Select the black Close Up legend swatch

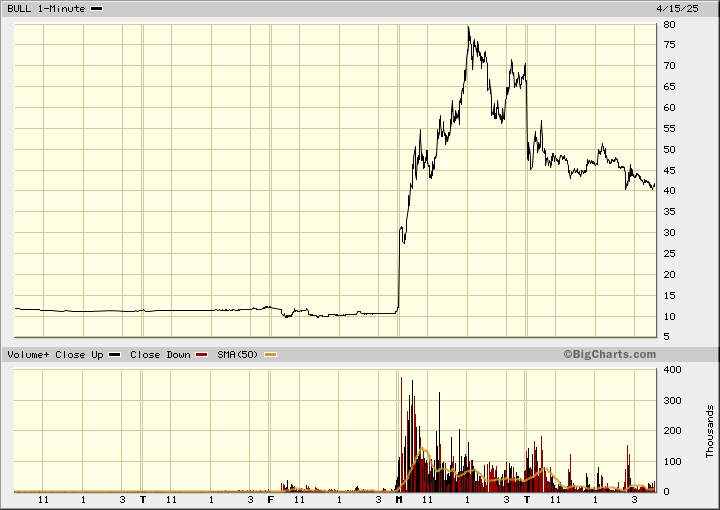point(115,354)
